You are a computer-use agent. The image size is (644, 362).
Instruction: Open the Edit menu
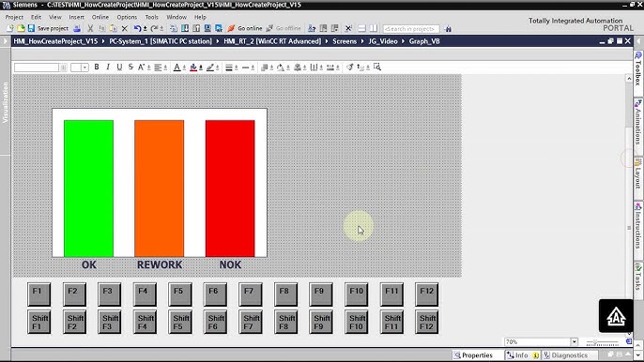(36, 17)
